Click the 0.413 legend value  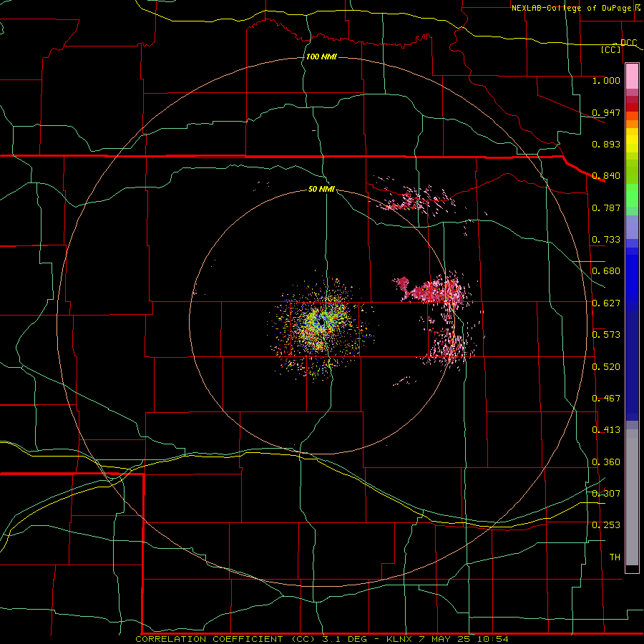coord(606,430)
